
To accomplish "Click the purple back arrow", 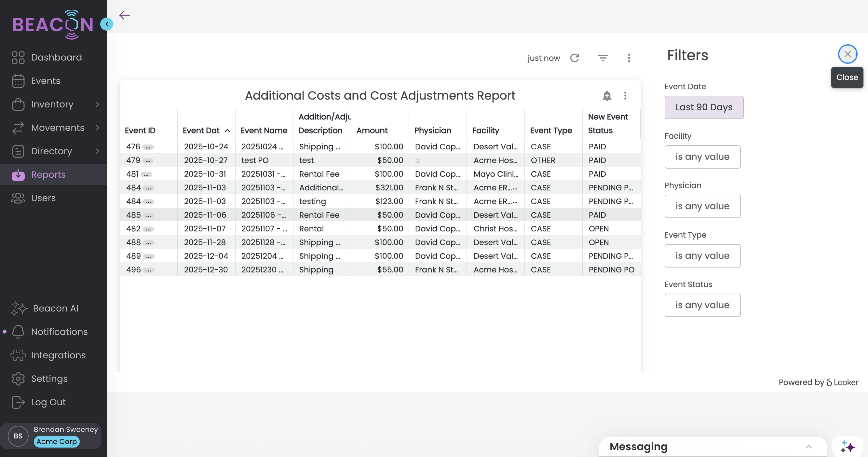I will point(125,15).
